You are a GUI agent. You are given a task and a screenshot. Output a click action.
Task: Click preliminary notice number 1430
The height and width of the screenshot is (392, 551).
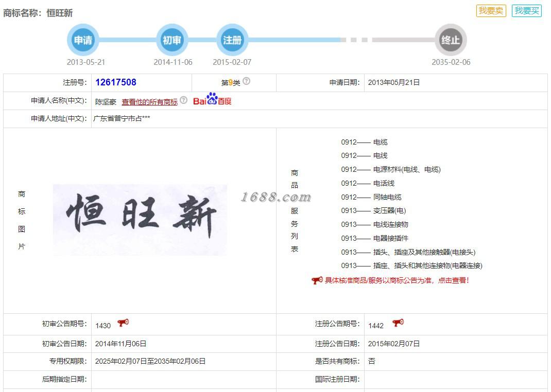coord(103,326)
